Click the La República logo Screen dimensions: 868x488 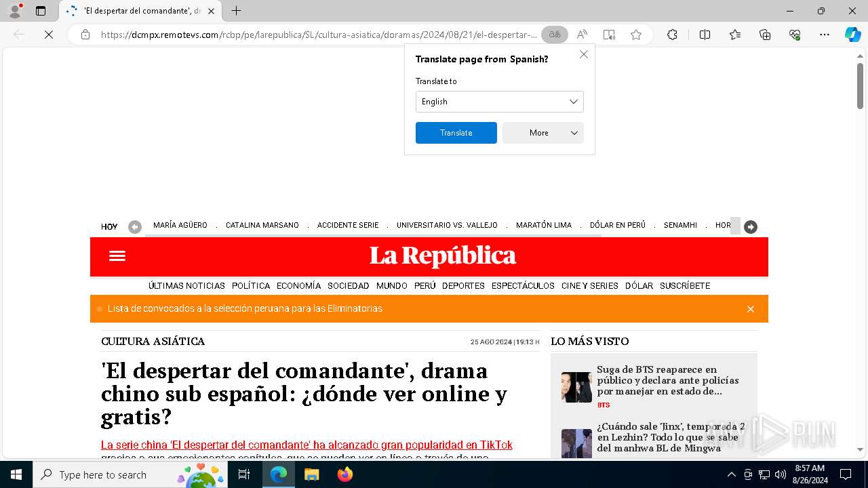coord(443,256)
